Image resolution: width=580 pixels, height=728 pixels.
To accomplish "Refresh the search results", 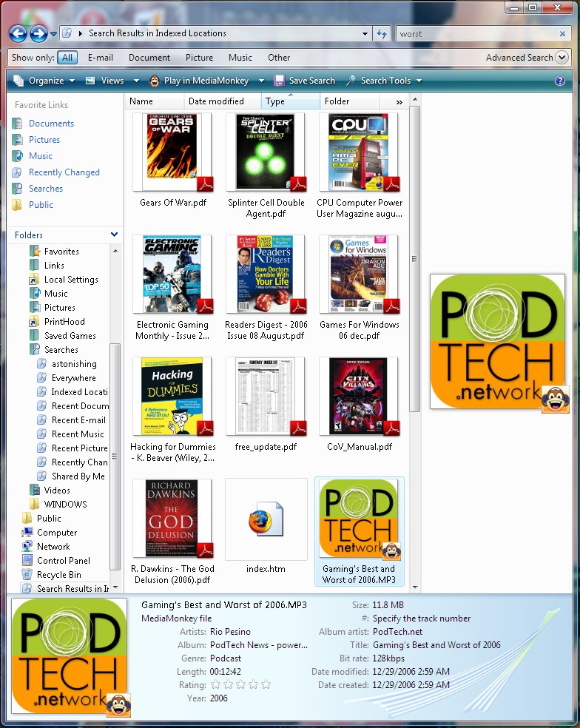I will click(x=382, y=33).
